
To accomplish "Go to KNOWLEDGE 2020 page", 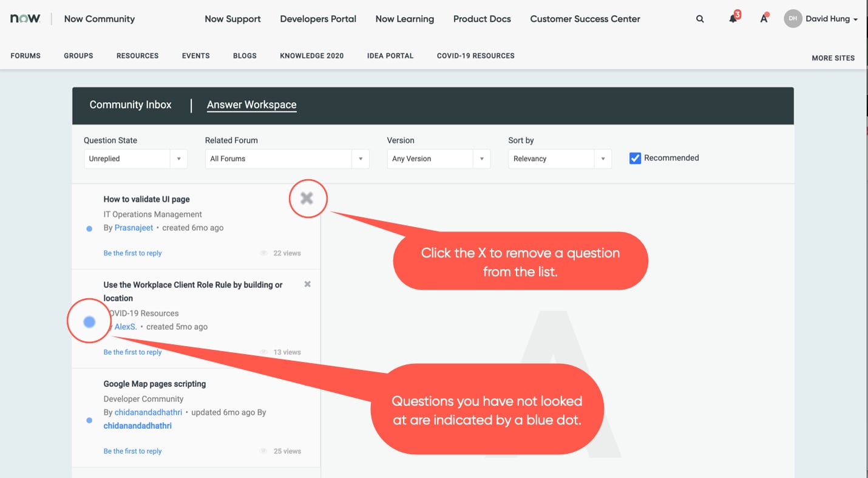I will coord(311,56).
